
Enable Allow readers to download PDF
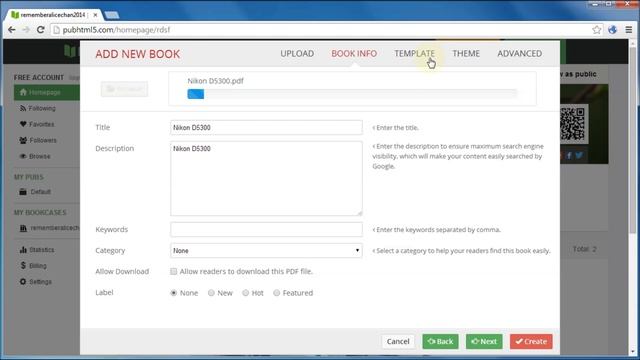click(173, 271)
